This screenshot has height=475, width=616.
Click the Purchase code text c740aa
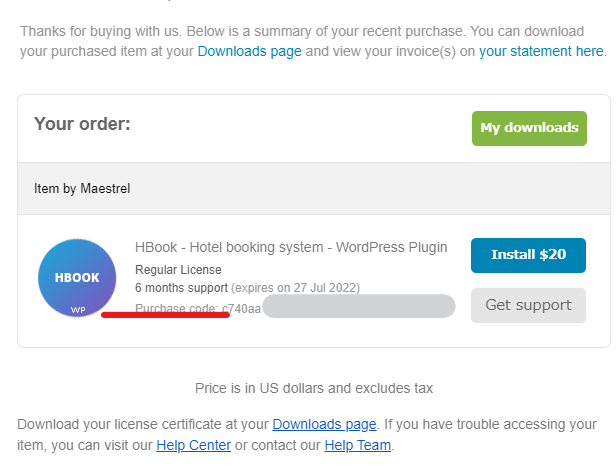[x=198, y=308]
